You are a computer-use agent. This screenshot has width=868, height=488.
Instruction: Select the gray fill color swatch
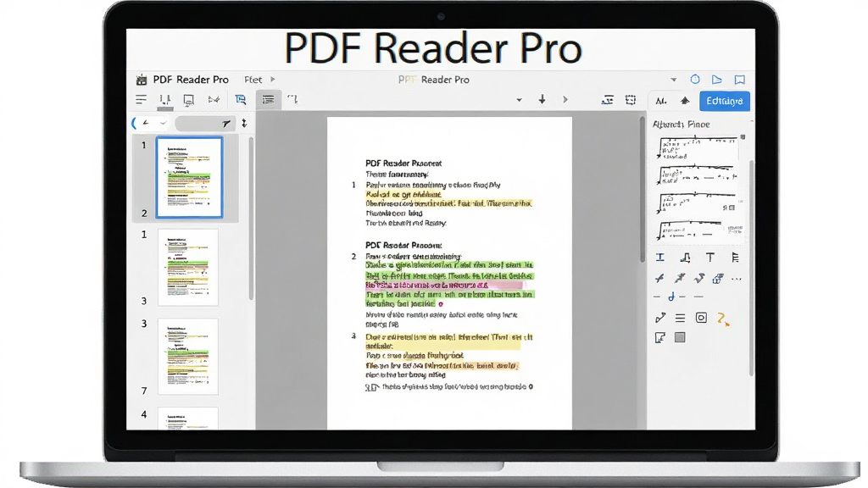click(680, 337)
